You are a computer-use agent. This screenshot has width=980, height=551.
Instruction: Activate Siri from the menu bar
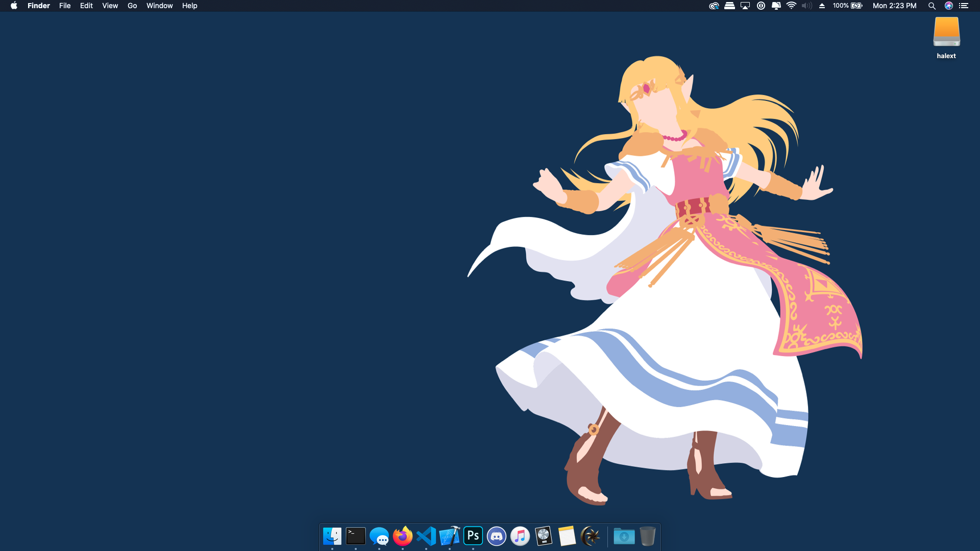(949, 6)
